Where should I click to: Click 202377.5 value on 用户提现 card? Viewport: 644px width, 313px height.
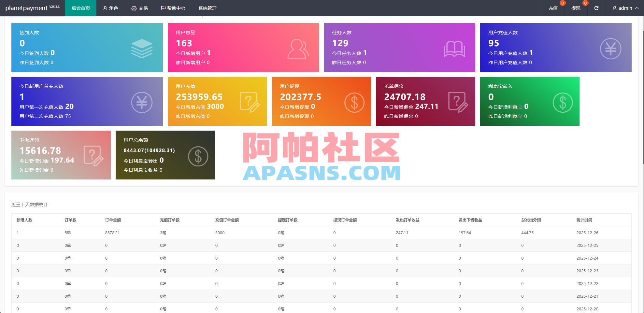(x=300, y=97)
